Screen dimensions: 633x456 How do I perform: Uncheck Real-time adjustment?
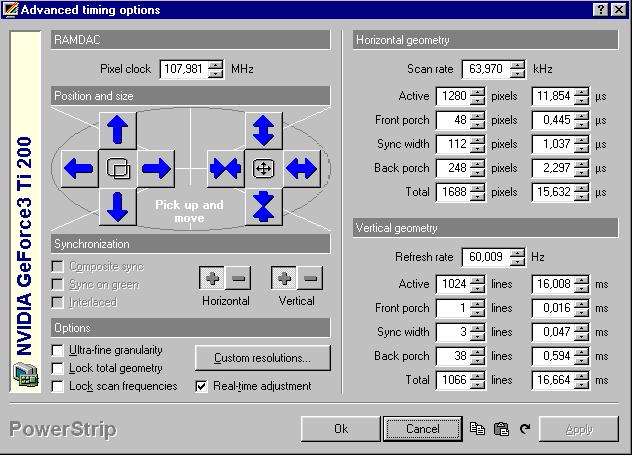click(202, 386)
